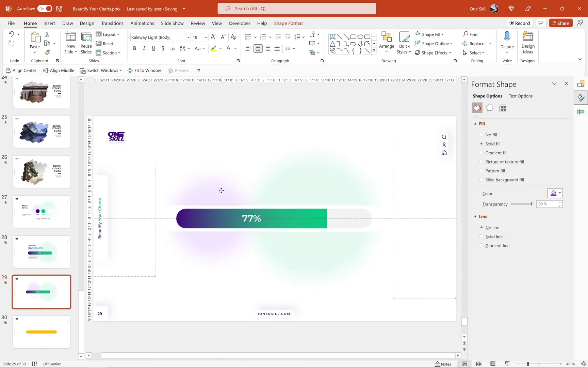
Task: Toggle text Shadow formatting
Action: [x=163, y=48]
